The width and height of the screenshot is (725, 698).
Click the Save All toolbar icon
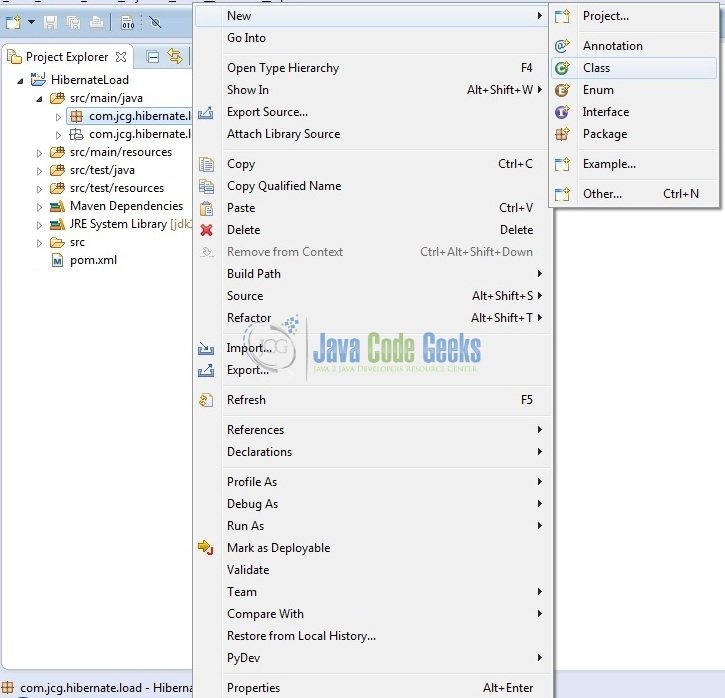74,22
